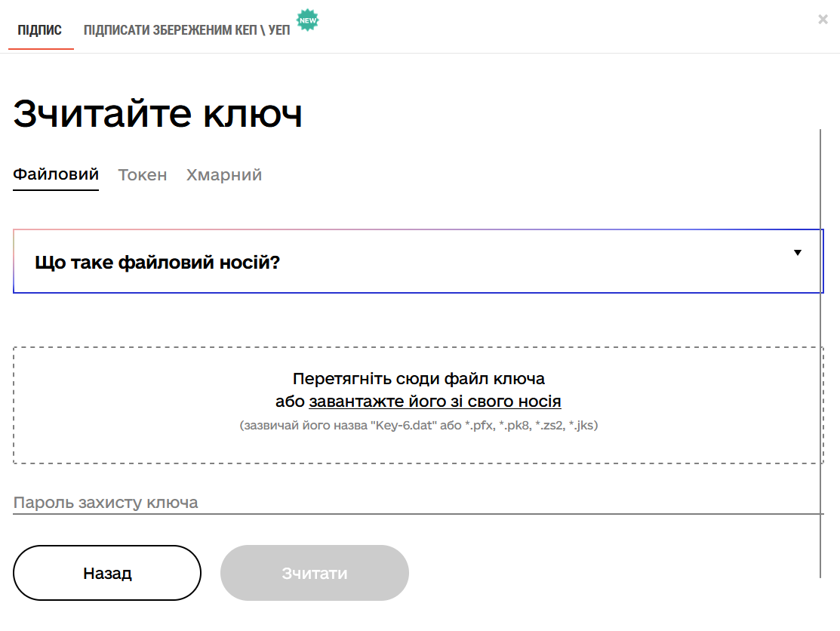Click the greyed-out Зчитати button
Screen dimensions: 840x631
[314, 573]
